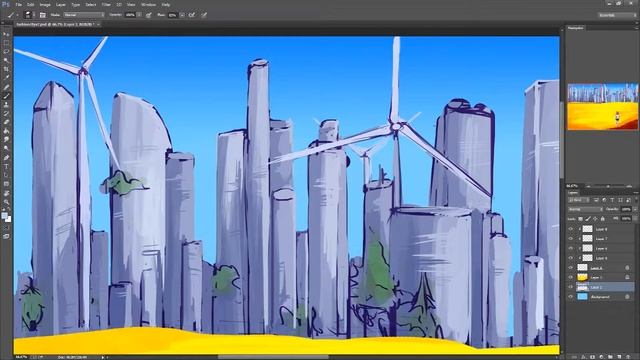Viewport: 640px width, 360px height.
Task: Expand the brush Opacity slider arrow
Action: pos(139,15)
